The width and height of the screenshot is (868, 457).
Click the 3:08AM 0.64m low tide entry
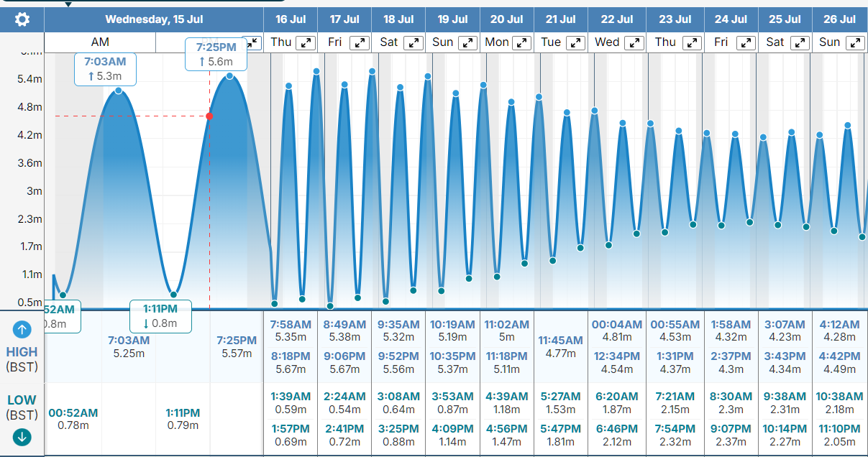click(x=398, y=402)
